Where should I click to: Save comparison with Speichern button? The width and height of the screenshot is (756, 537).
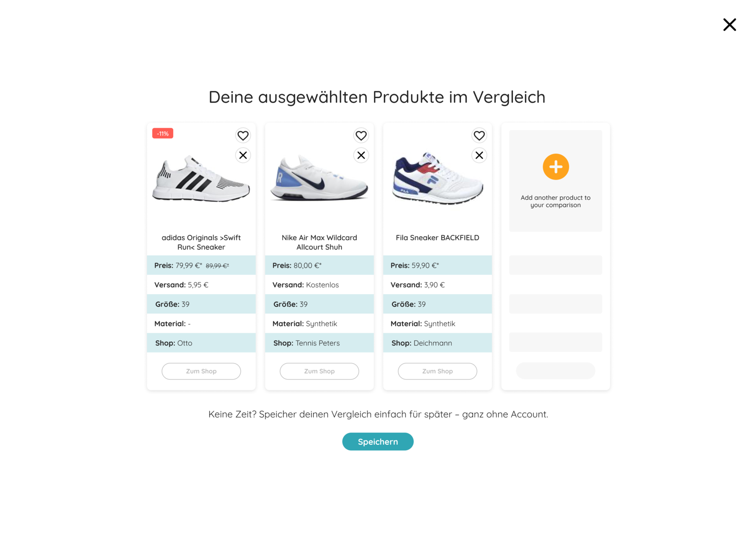[378, 442]
